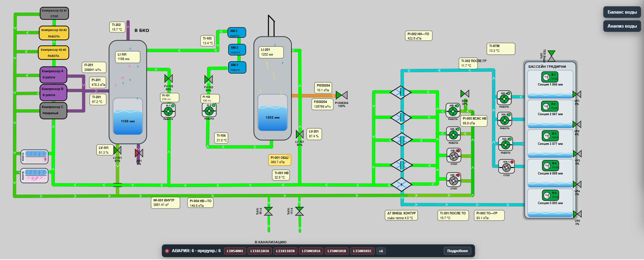644x260 pixels.
Task: Toggle B-1 fan start in Section 1
Action: 550,77
